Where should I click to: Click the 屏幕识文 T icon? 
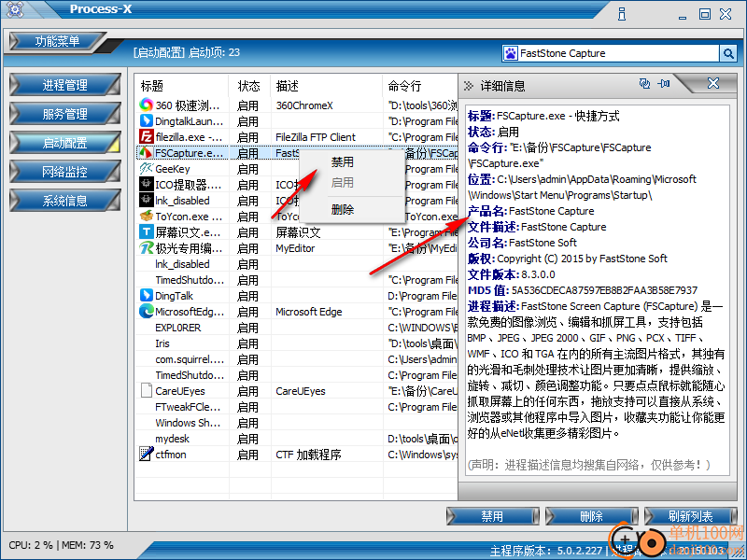click(147, 231)
